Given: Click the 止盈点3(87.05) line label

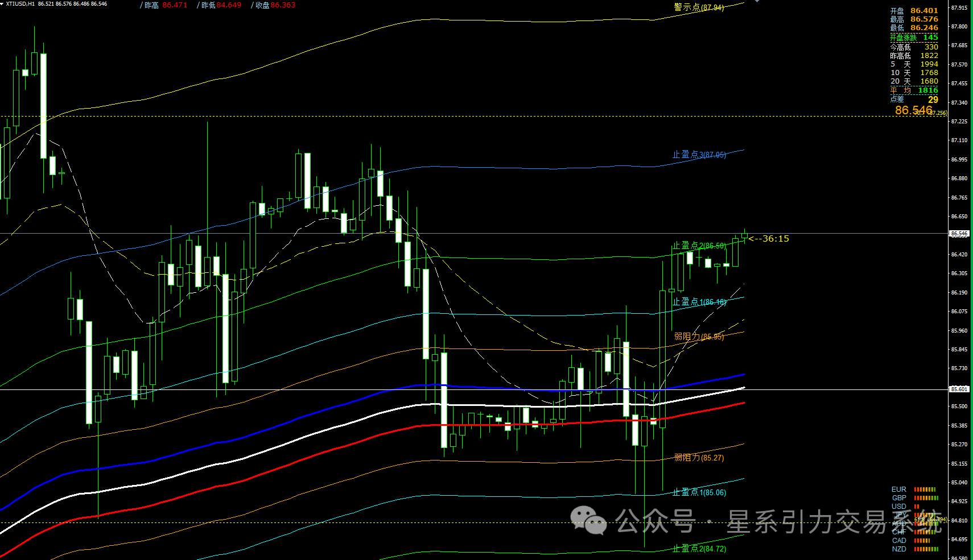Looking at the screenshot, I should point(699,155).
